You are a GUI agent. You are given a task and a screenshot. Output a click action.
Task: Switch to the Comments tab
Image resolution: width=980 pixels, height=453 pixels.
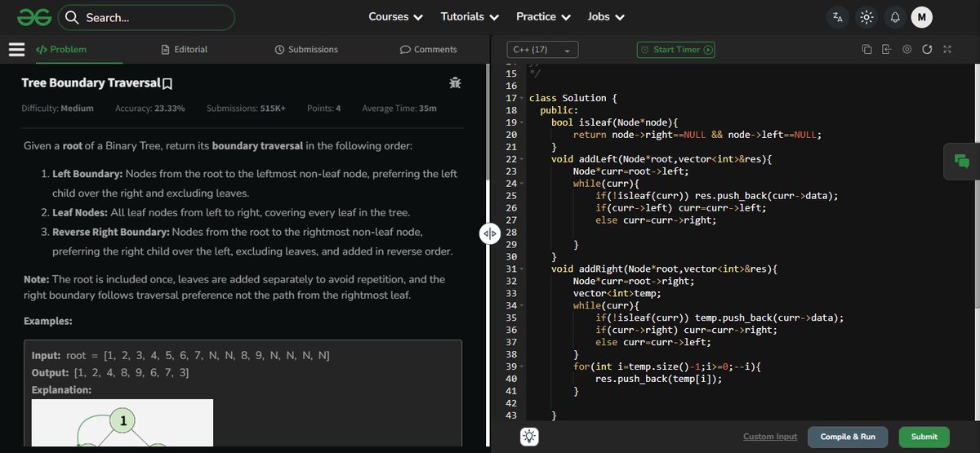(x=428, y=50)
